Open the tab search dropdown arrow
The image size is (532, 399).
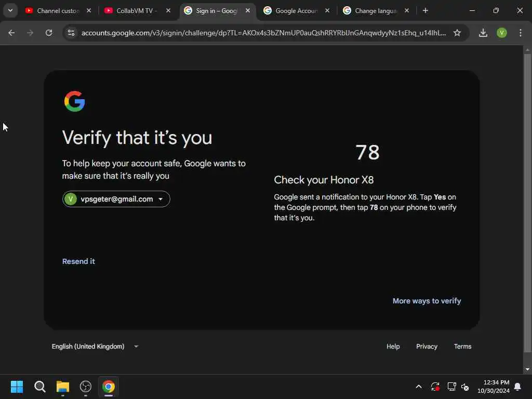[10, 10]
